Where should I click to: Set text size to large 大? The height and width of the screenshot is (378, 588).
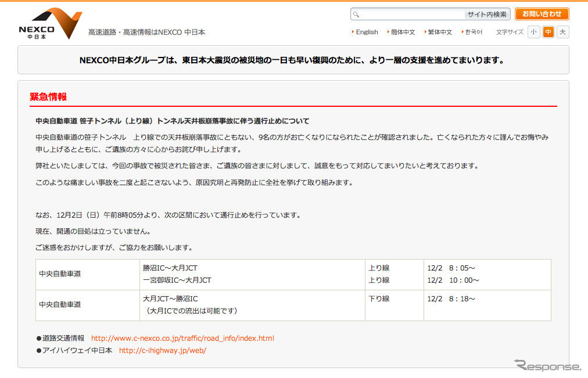pyautogui.click(x=562, y=33)
